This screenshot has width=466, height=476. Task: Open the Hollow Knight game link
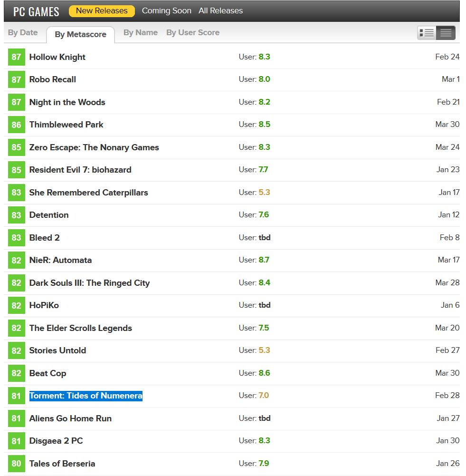pos(57,57)
